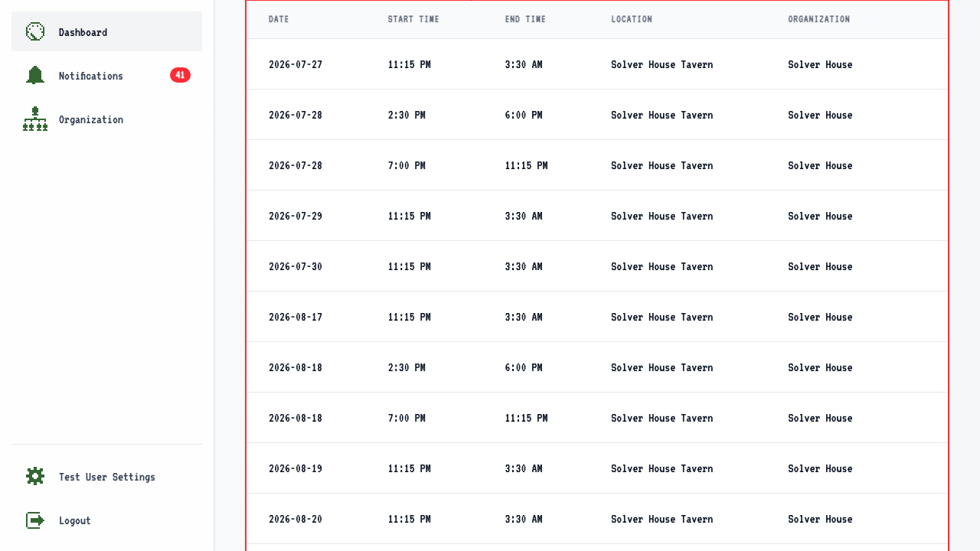The width and height of the screenshot is (980, 551).
Task: Open the Notifications menu item
Action: (x=106, y=75)
